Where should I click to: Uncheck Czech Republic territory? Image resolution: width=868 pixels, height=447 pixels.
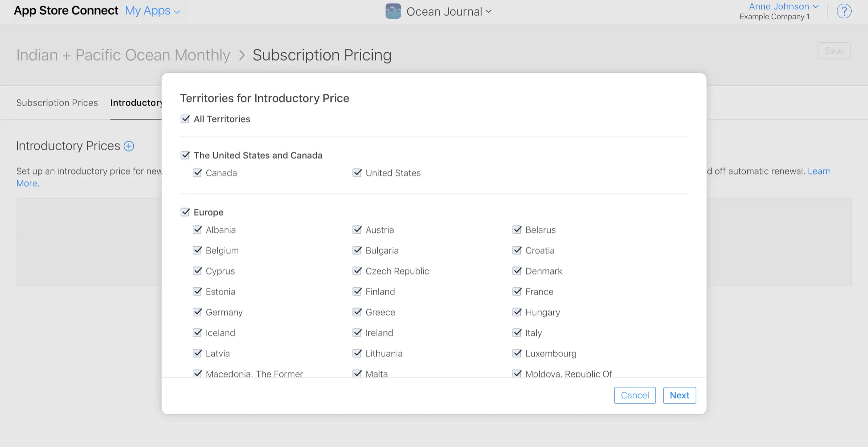click(357, 271)
